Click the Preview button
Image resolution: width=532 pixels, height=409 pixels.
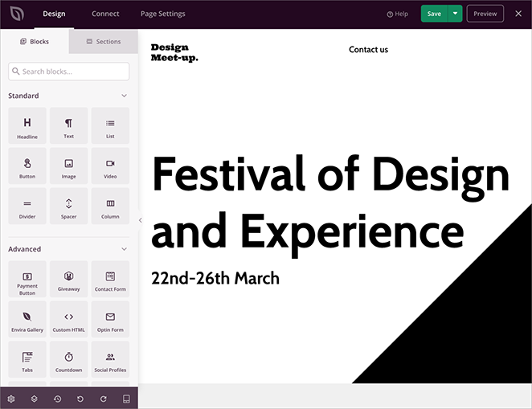click(x=485, y=14)
